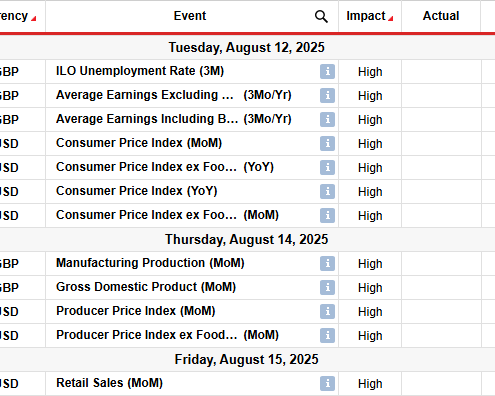The image size is (495, 396).
Task: Click the Actual column header
Action: pyautogui.click(x=441, y=16)
